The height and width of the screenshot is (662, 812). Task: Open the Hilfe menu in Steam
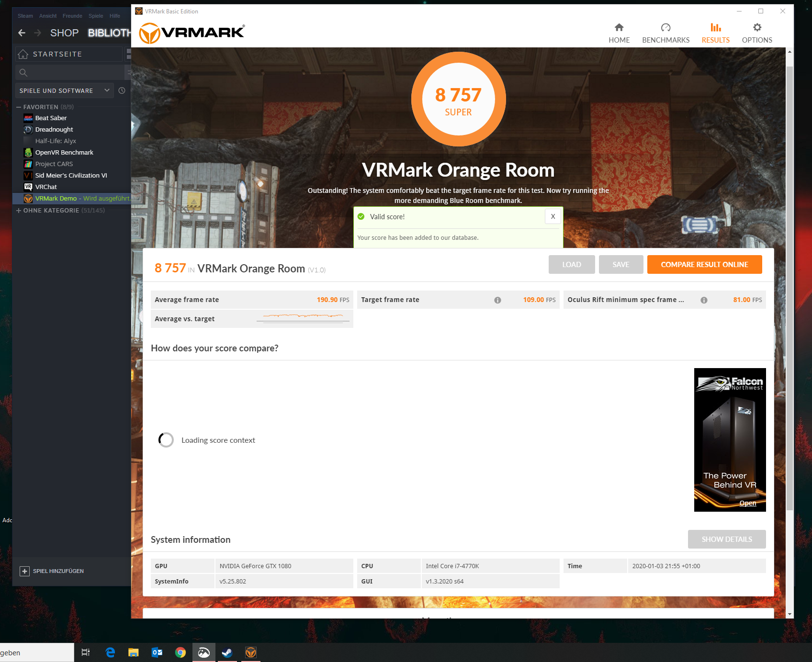click(x=115, y=16)
